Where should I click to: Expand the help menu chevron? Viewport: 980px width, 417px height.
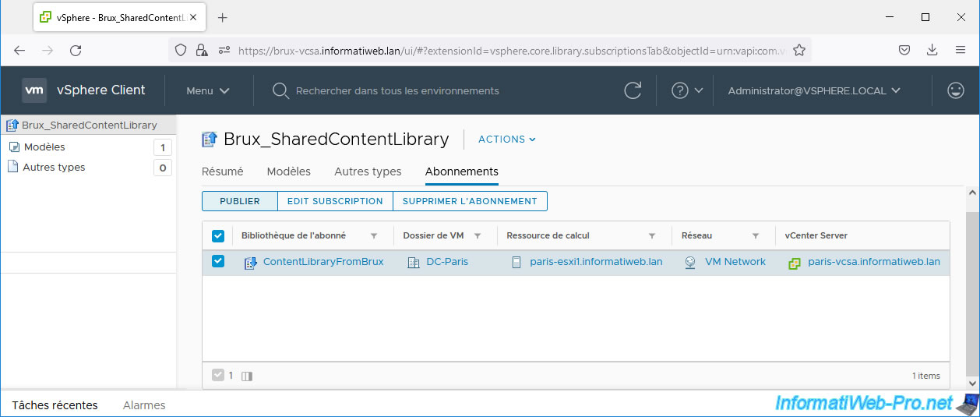tap(698, 90)
